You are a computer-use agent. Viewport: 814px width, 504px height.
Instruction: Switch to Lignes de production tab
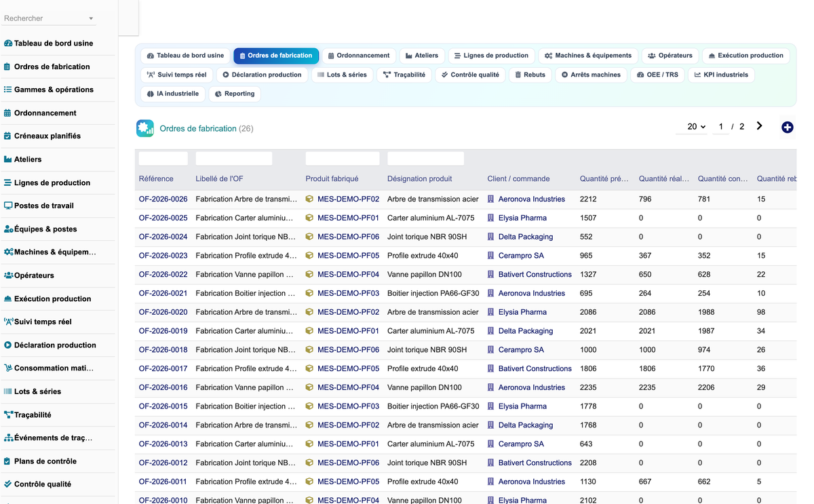coord(491,56)
